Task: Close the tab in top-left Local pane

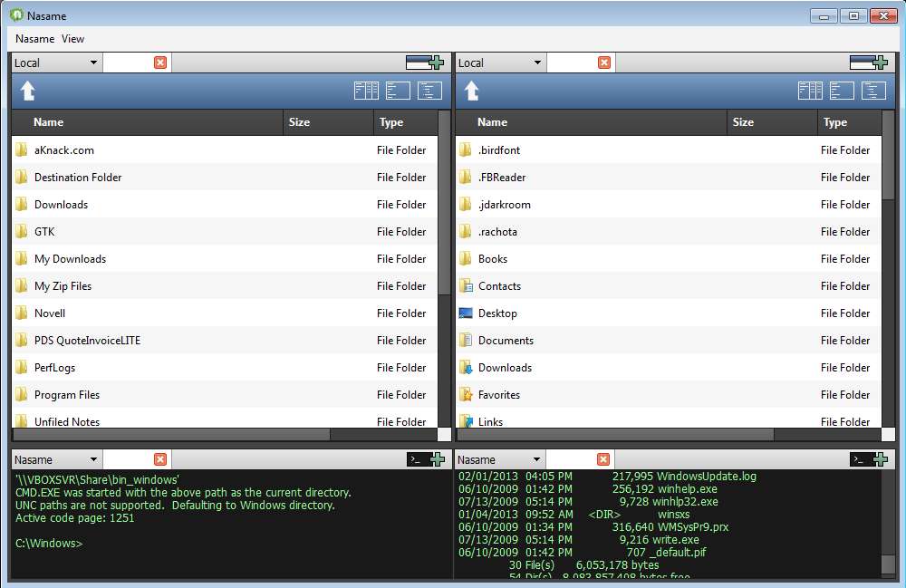Action: pyautogui.click(x=160, y=63)
